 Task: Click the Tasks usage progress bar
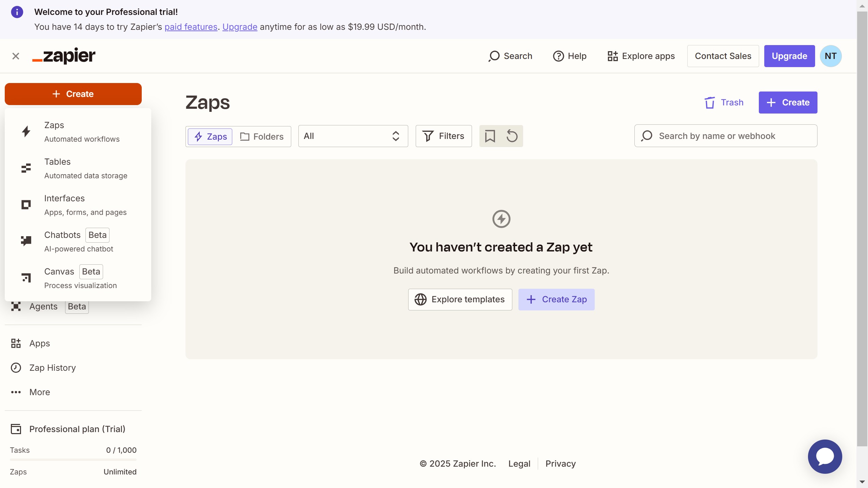[73, 460]
